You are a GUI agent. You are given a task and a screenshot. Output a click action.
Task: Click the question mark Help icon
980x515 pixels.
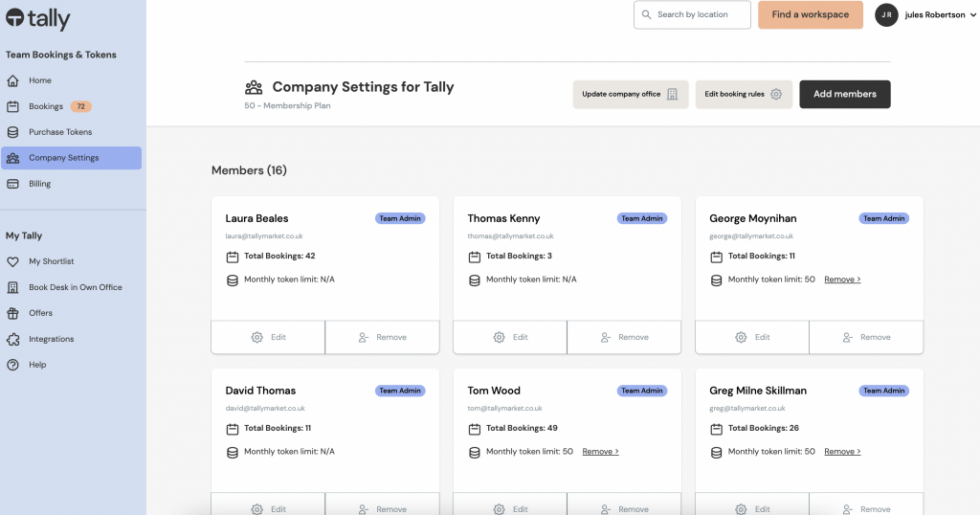click(x=12, y=365)
